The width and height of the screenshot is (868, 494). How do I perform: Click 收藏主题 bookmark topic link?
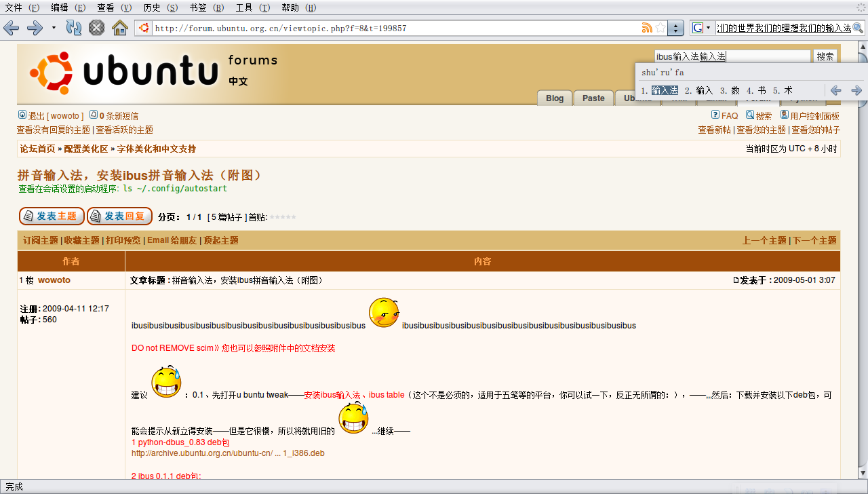point(82,240)
